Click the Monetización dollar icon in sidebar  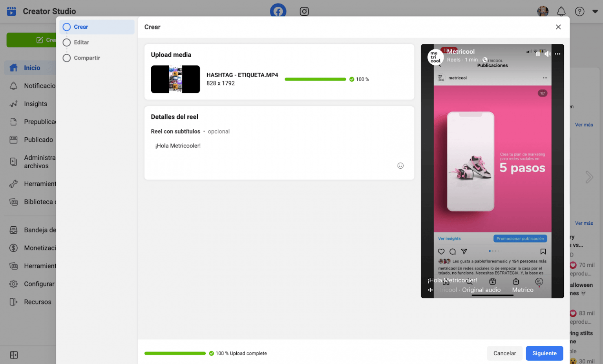(x=14, y=248)
